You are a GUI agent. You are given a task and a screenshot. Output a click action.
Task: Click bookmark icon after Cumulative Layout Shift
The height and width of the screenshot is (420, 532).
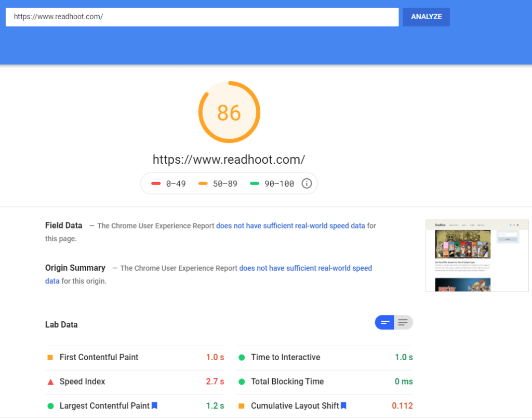click(x=343, y=405)
